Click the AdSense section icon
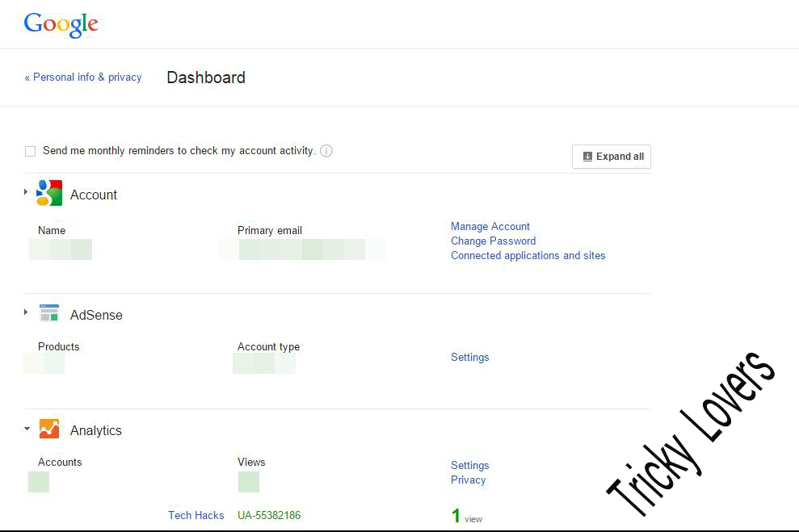The height and width of the screenshot is (532, 799). coord(49,313)
